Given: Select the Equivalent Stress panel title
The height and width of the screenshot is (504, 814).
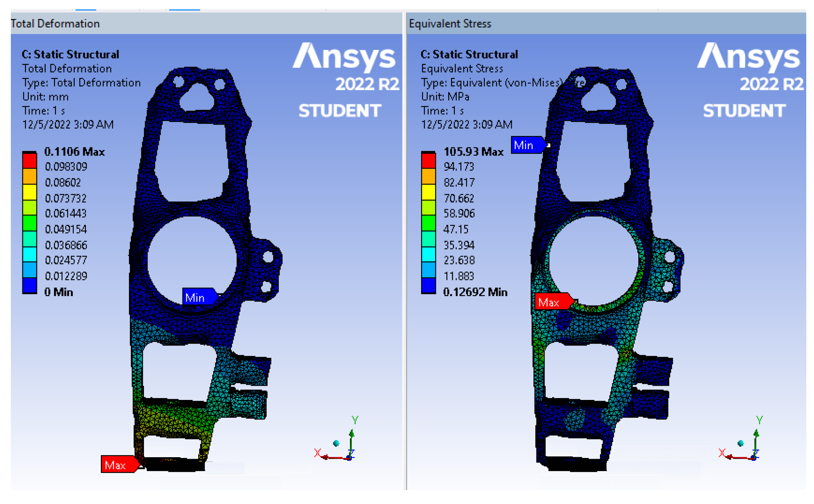Looking at the screenshot, I should point(450,24).
